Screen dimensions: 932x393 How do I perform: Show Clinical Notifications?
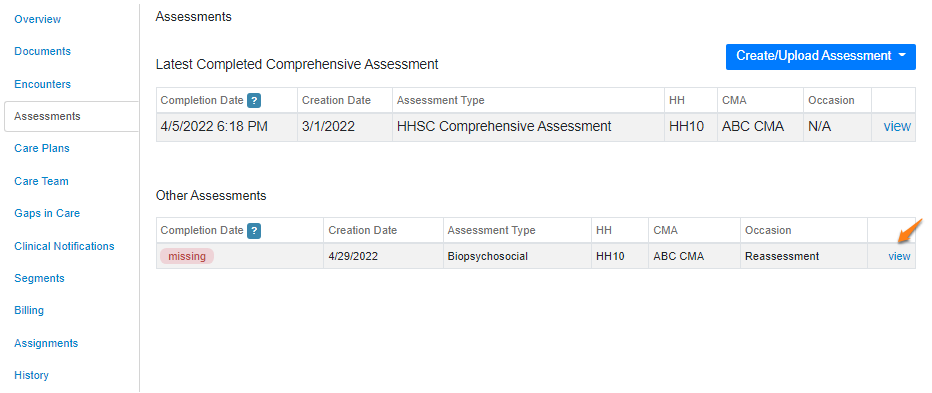pos(64,246)
